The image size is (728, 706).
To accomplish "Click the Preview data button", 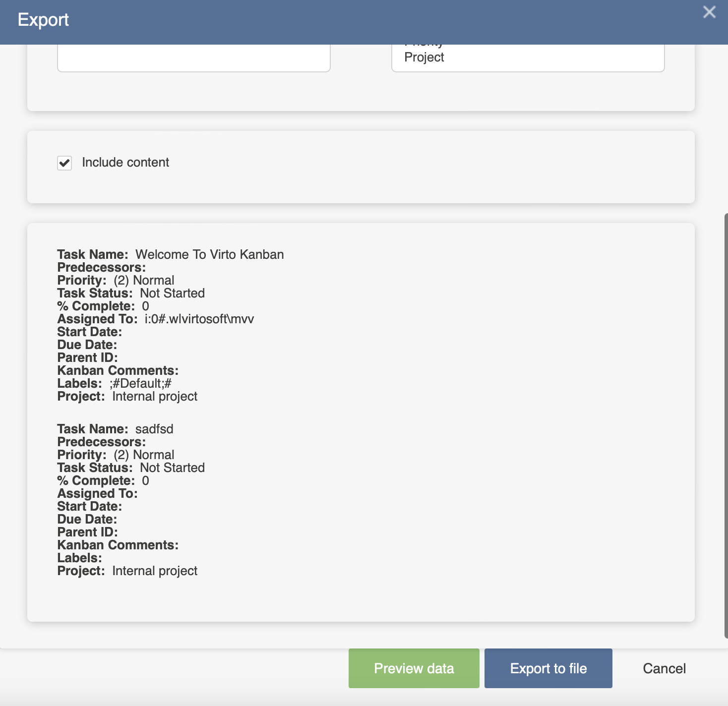I will 414,668.
